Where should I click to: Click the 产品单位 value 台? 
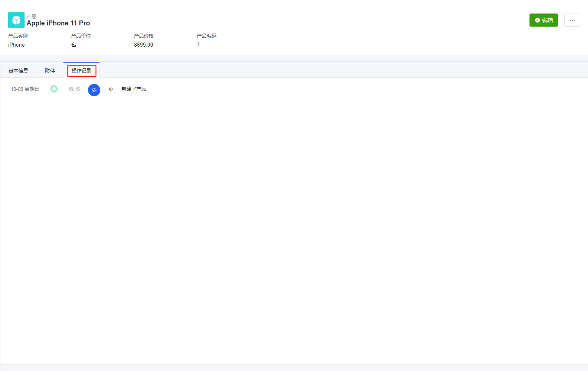74,45
